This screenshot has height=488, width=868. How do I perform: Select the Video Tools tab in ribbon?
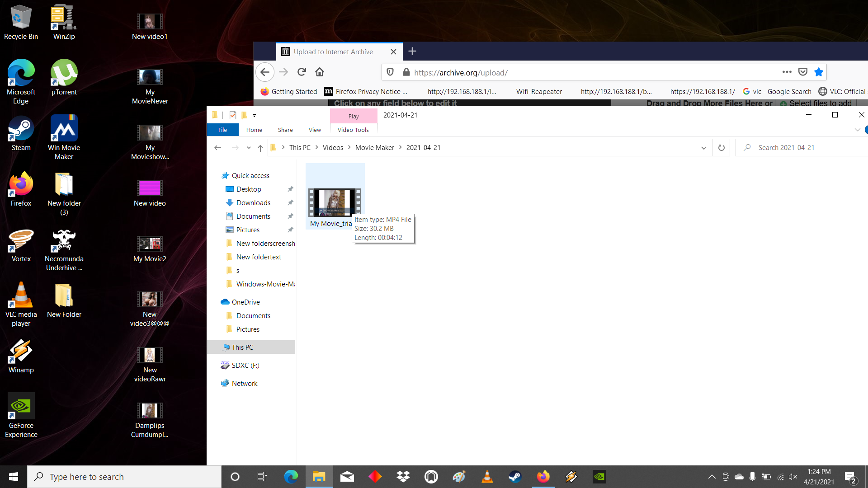pyautogui.click(x=353, y=130)
